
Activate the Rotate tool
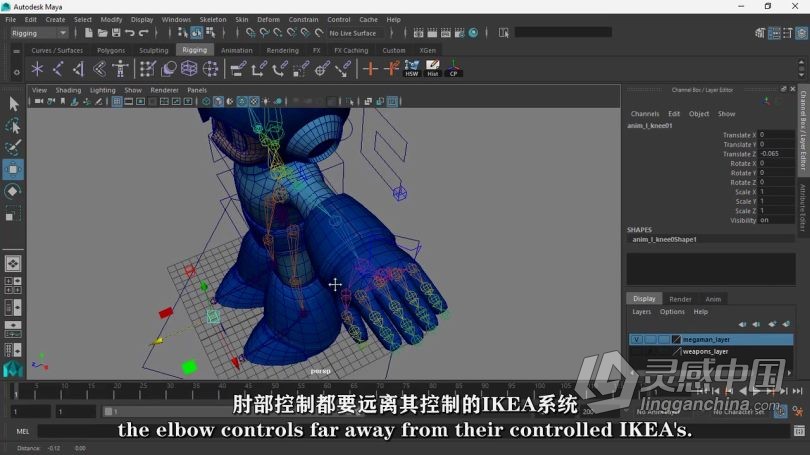click(13, 191)
